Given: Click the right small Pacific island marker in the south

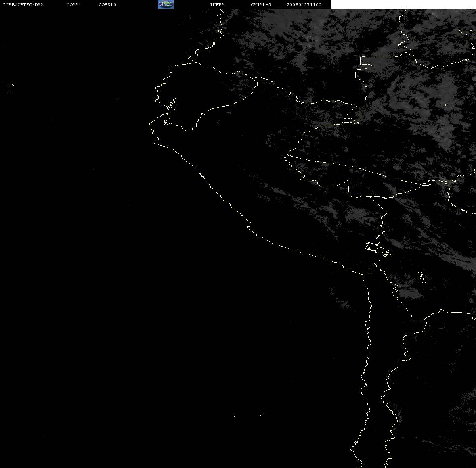Looking at the screenshot, I should tap(261, 416).
